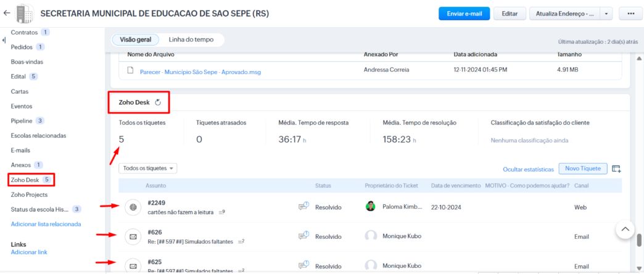Click the Atualiza Endereço button
The image size is (644, 274).
(x=564, y=14)
